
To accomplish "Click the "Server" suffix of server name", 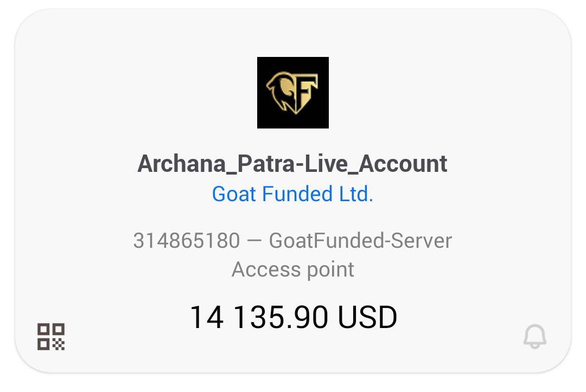I will pyautogui.click(x=422, y=240).
